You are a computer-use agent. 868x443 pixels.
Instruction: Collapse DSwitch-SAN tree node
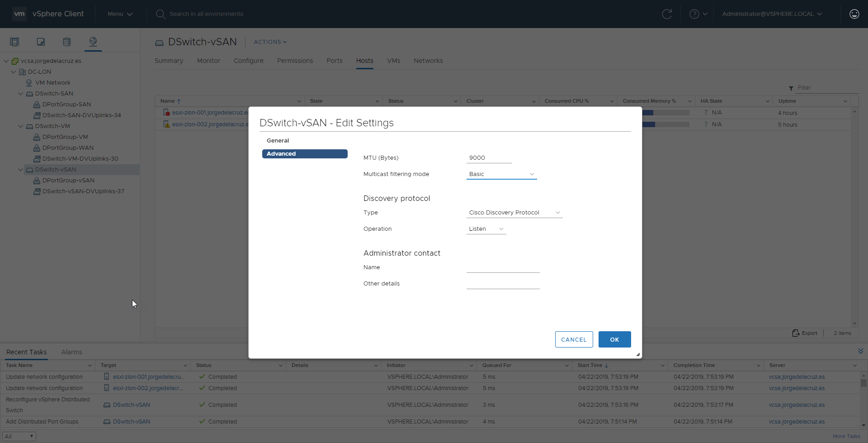(x=20, y=94)
